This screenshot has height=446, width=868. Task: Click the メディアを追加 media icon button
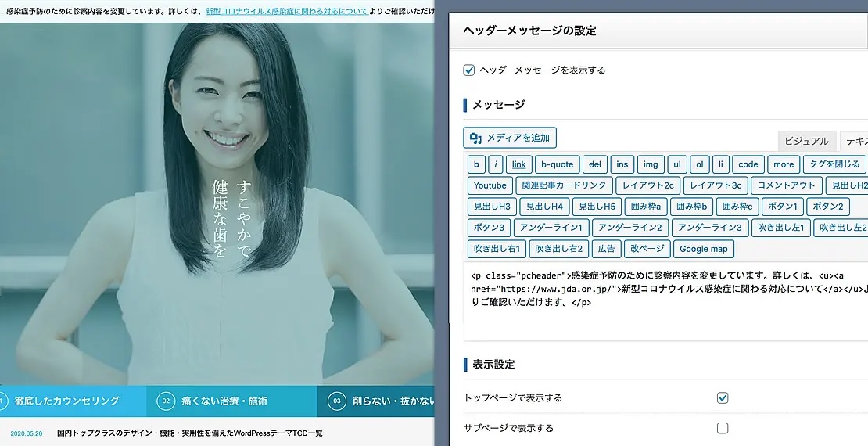[x=510, y=138]
